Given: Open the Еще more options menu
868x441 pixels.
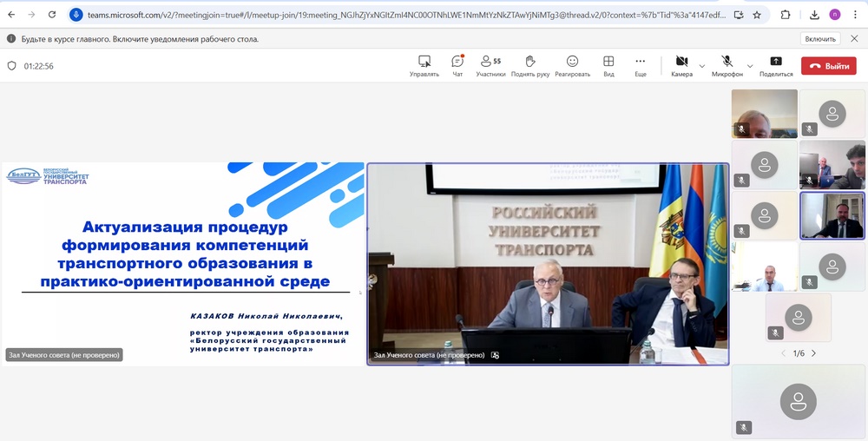Looking at the screenshot, I should tap(641, 66).
